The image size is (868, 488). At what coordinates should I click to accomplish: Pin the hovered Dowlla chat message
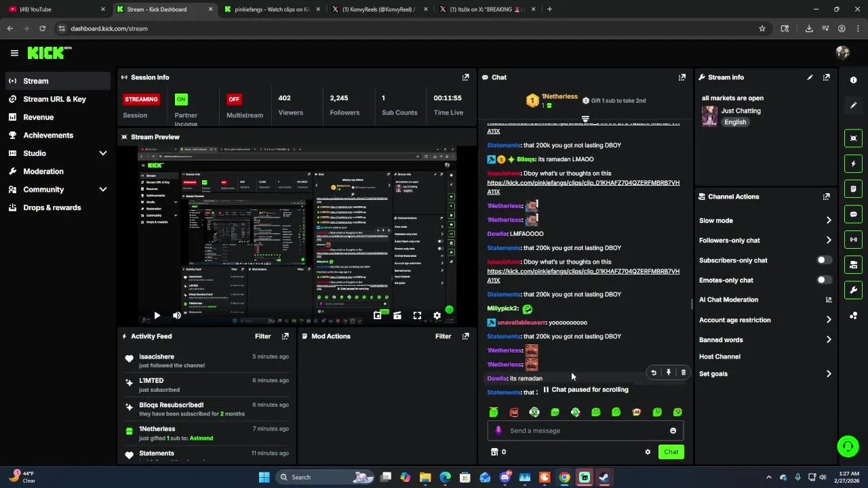coord(669,372)
